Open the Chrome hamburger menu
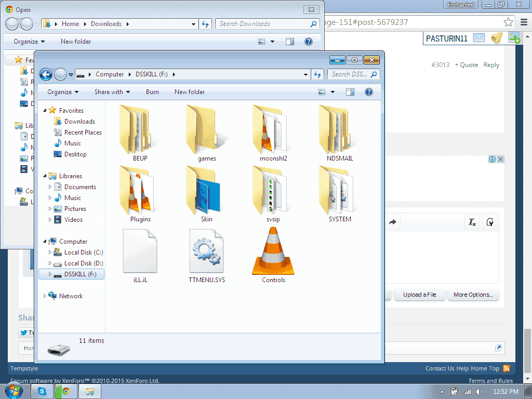The height and width of the screenshot is (399, 532). pyautogui.click(x=524, y=22)
